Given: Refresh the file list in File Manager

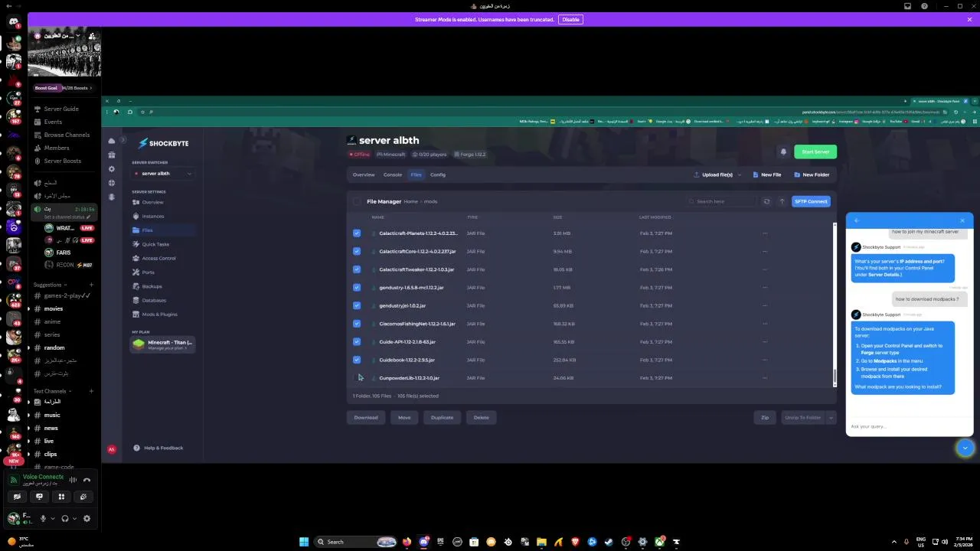Looking at the screenshot, I should tap(766, 201).
